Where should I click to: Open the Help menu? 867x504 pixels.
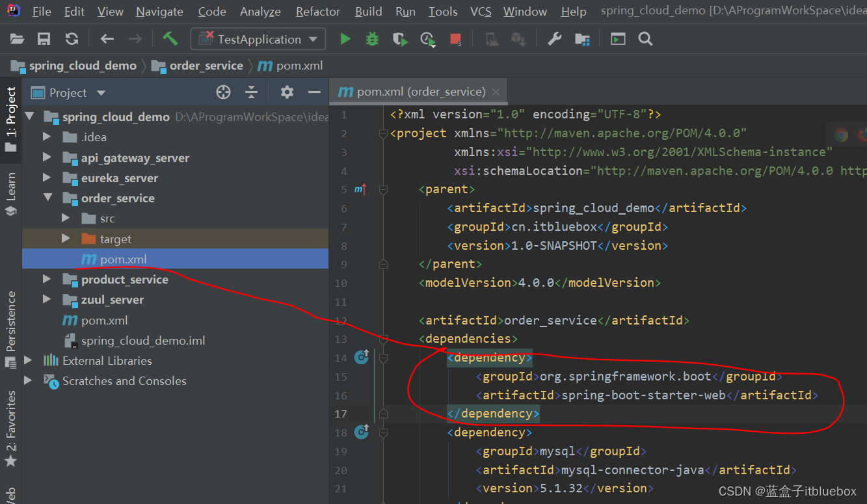574,12
